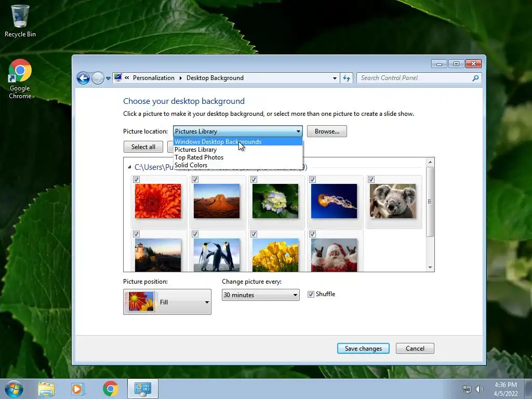Maximize the Desktop Background window
The height and width of the screenshot is (399, 532).
[x=456, y=64]
